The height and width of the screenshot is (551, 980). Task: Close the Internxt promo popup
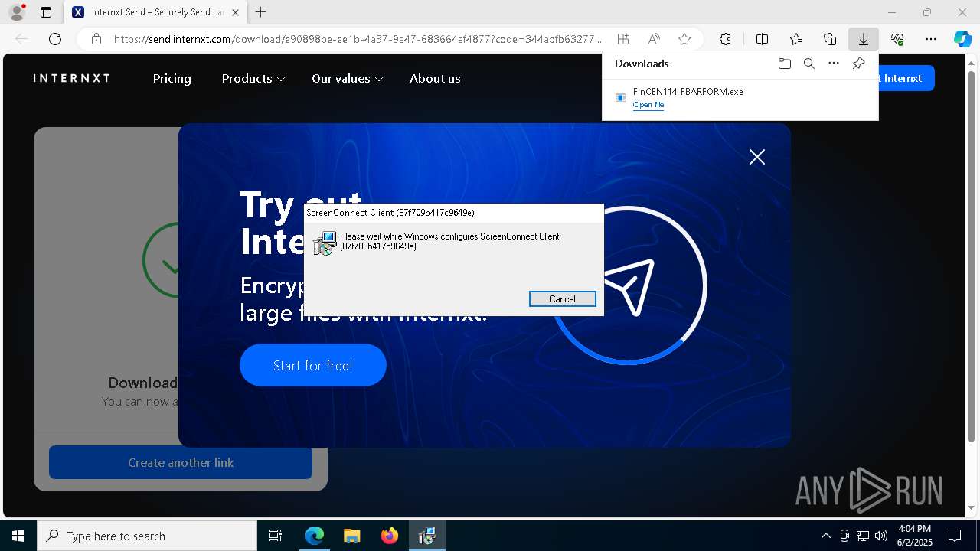757,157
